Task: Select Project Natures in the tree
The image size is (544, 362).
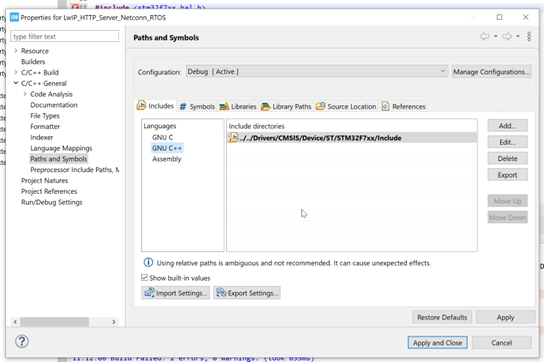Action: (44, 180)
